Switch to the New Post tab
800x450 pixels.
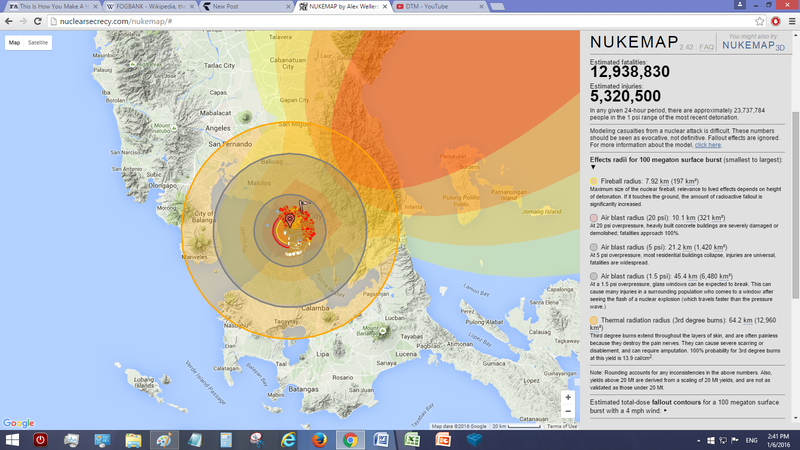point(245,6)
